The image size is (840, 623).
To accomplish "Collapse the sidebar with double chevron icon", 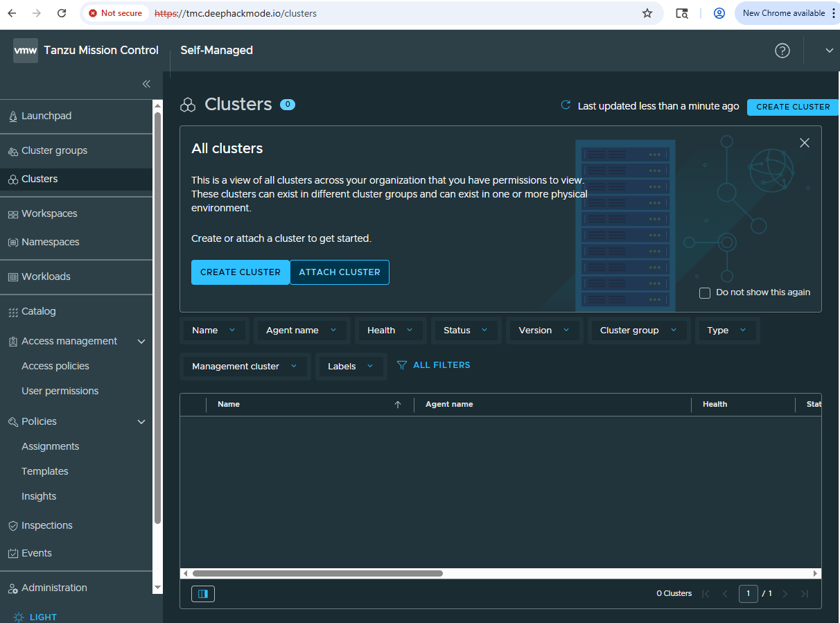I will tap(146, 84).
